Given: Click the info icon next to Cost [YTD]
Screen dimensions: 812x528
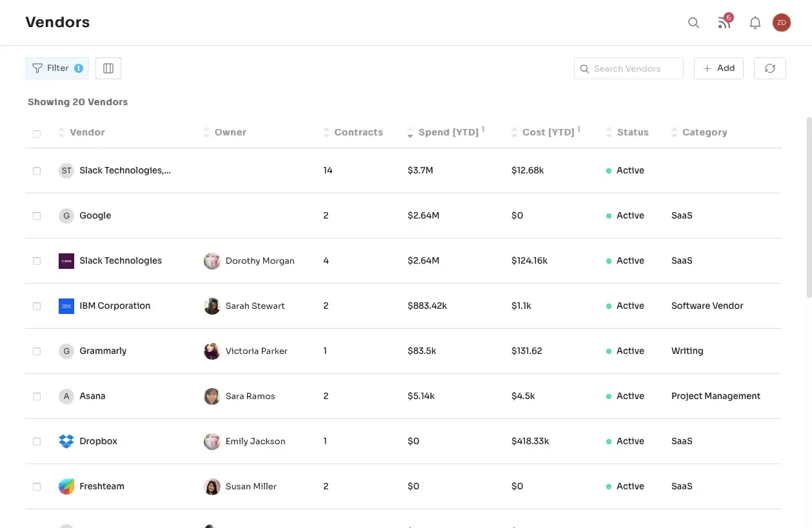Looking at the screenshot, I should coord(579,129).
